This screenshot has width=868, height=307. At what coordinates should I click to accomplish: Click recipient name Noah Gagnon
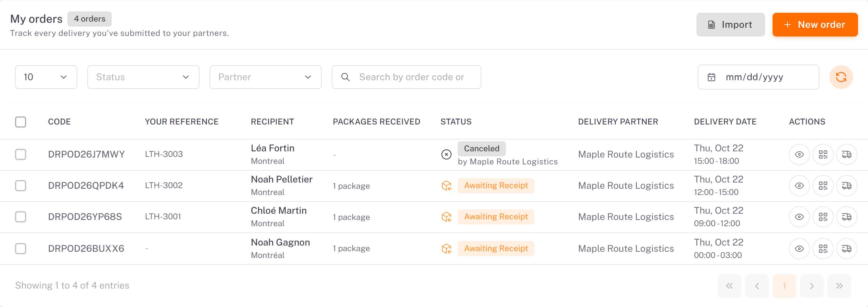coord(280,242)
